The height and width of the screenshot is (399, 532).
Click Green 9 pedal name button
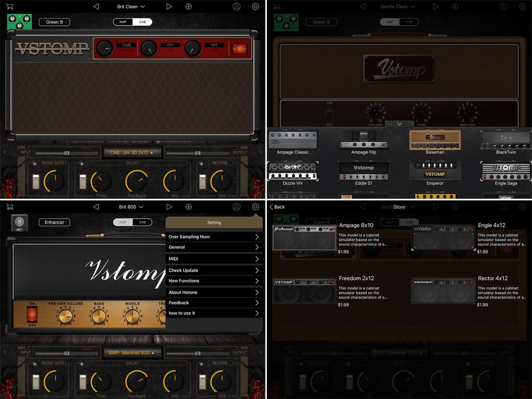pyautogui.click(x=54, y=22)
